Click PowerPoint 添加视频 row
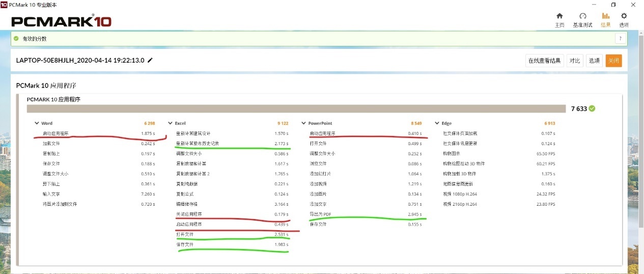The image size is (644, 274). pos(366,184)
